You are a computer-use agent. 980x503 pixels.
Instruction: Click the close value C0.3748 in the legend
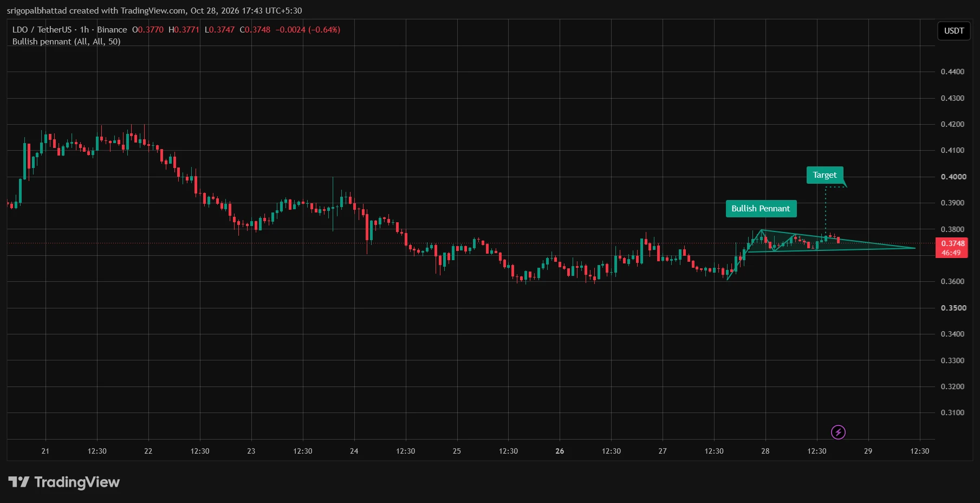(x=255, y=30)
